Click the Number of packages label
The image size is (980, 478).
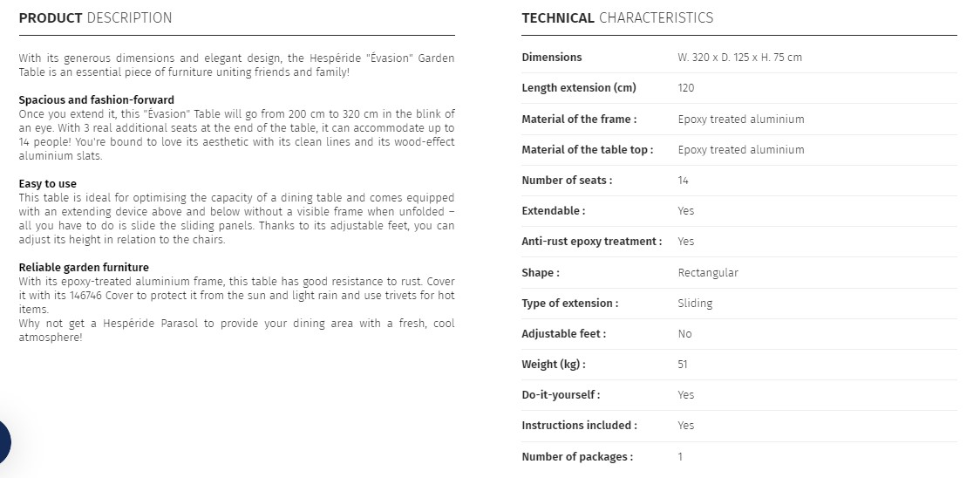pyautogui.click(x=577, y=457)
